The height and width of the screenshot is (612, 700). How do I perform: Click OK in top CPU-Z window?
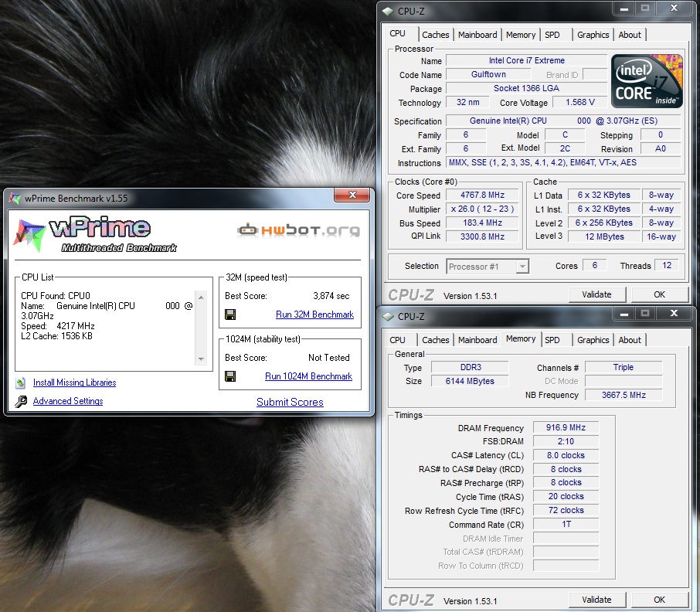659,294
